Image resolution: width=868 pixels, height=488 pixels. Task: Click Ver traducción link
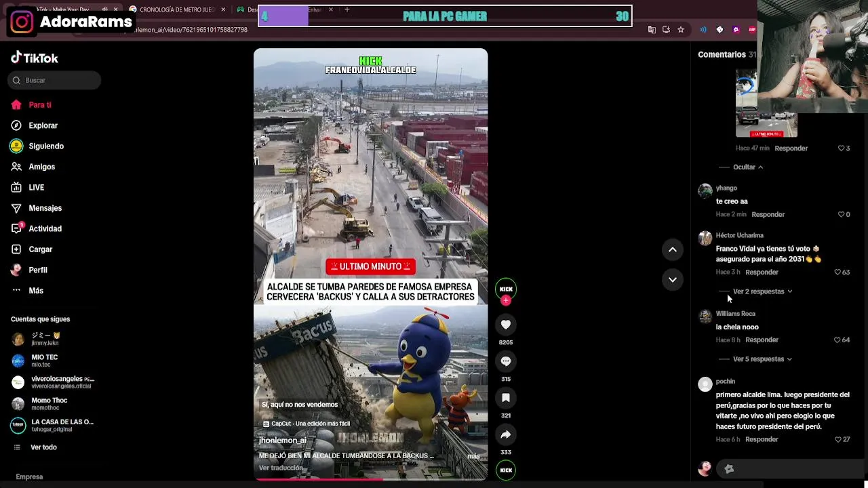pos(281,468)
